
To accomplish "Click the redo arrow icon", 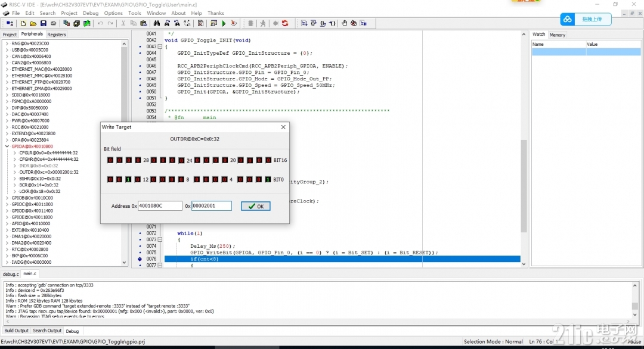I will 110,23.
